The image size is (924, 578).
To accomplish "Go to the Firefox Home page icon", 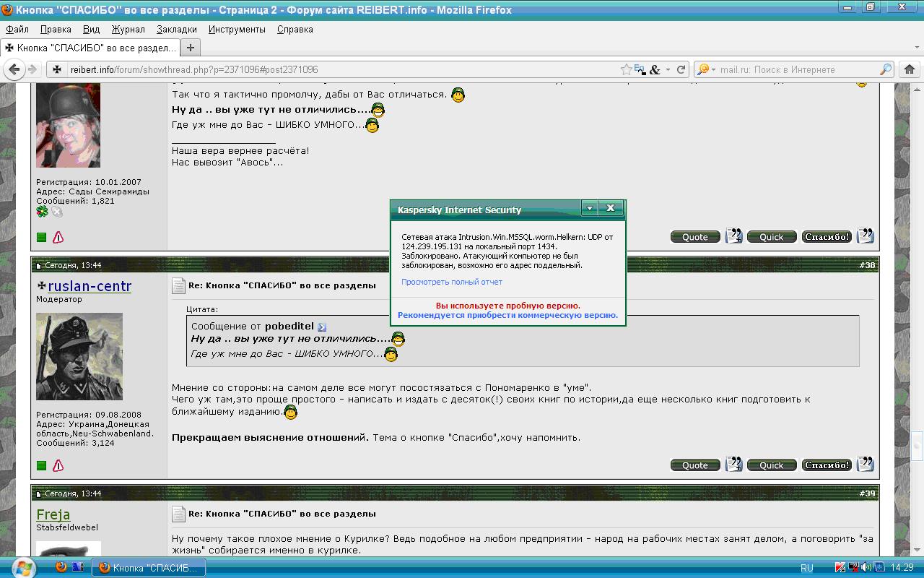I will click(x=909, y=69).
